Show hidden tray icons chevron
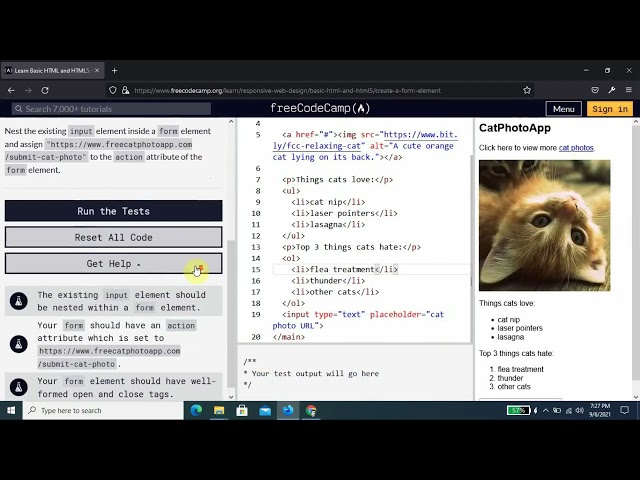 tap(546, 410)
